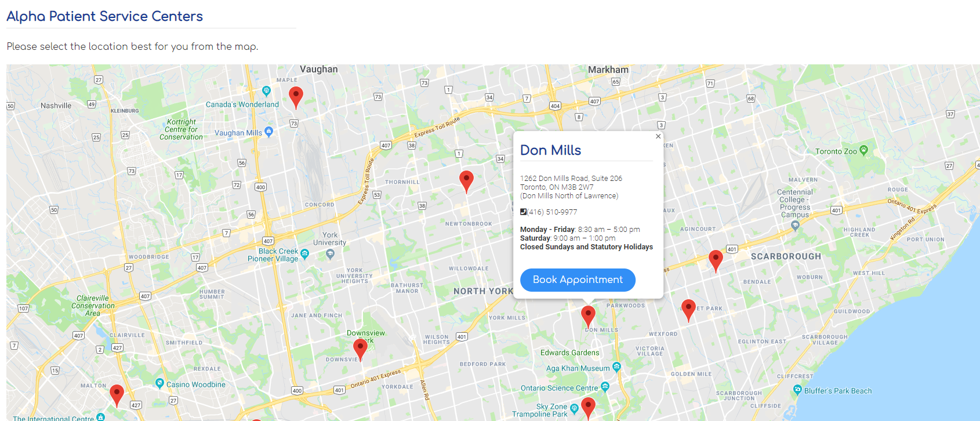Open the red marker at Downsview
The image size is (980, 421).
[x=360, y=350]
